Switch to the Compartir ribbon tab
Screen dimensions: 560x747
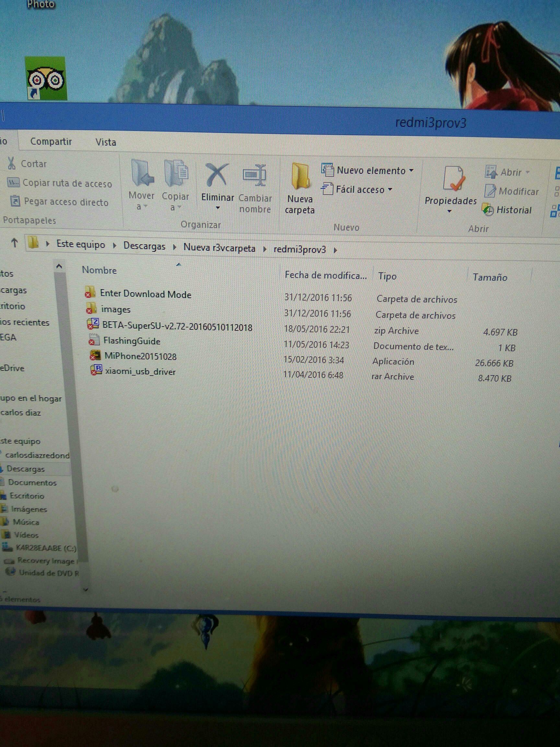tap(51, 141)
